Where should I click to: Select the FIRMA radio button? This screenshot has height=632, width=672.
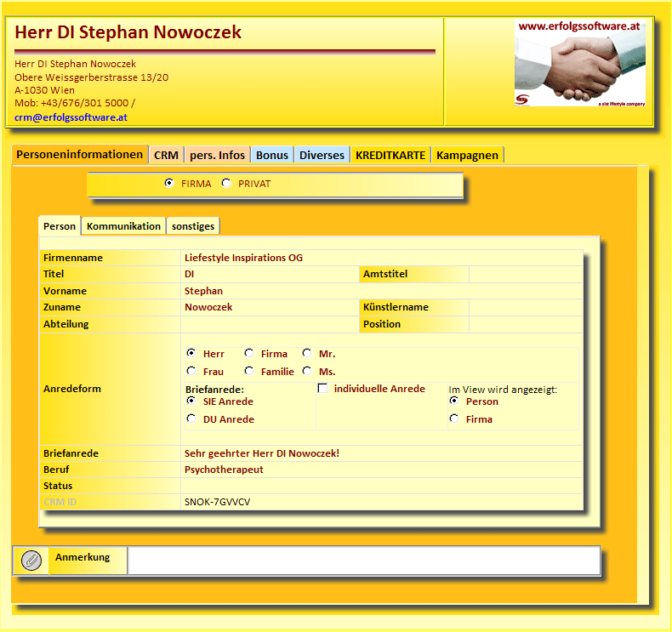pyautogui.click(x=169, y=183)
